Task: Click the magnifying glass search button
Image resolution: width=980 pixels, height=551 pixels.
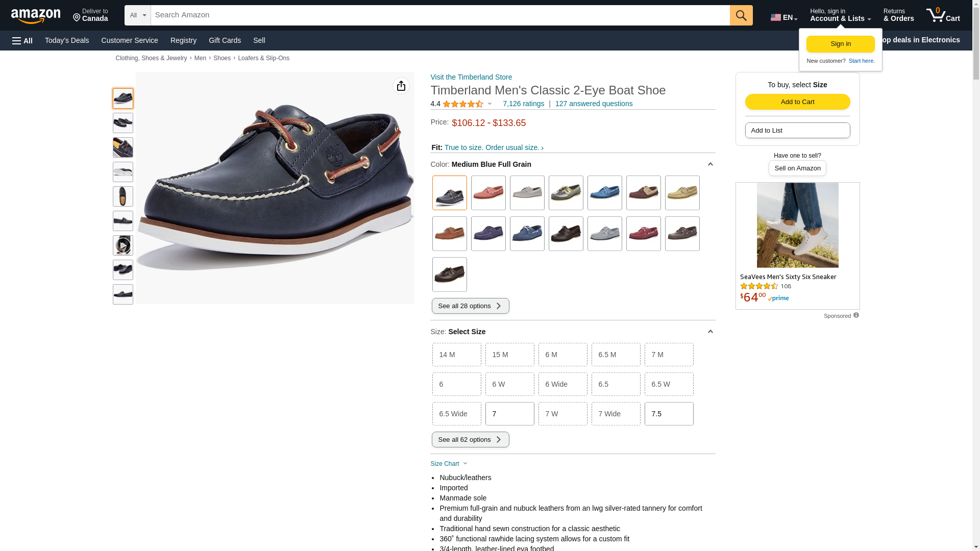Action: coord(741,15)
